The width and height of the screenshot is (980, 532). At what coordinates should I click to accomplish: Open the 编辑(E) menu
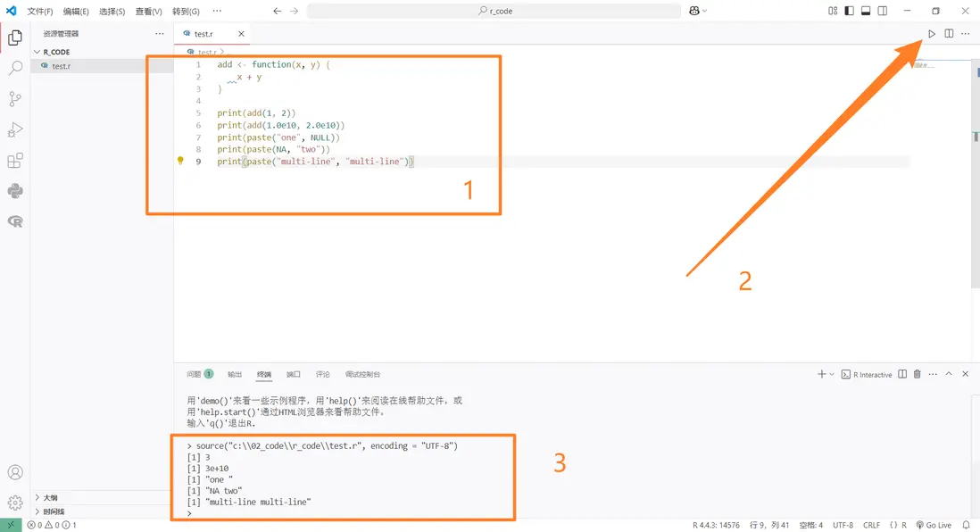(x=76, y=12)
